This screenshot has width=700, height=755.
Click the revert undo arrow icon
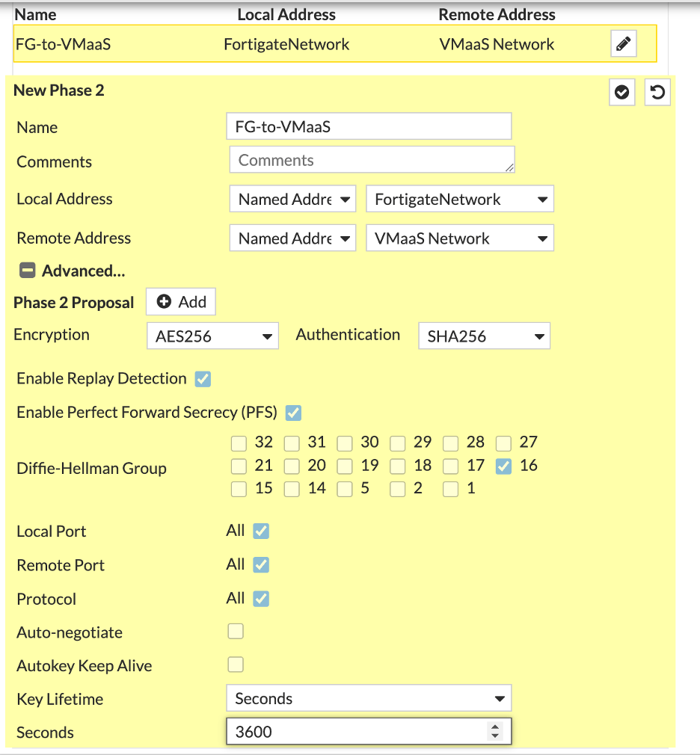click(657, 92)
